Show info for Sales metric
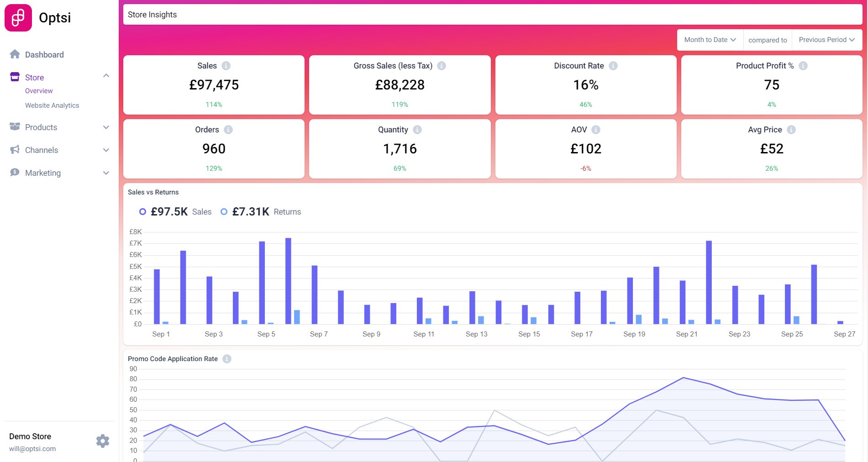 coord(226,66)
